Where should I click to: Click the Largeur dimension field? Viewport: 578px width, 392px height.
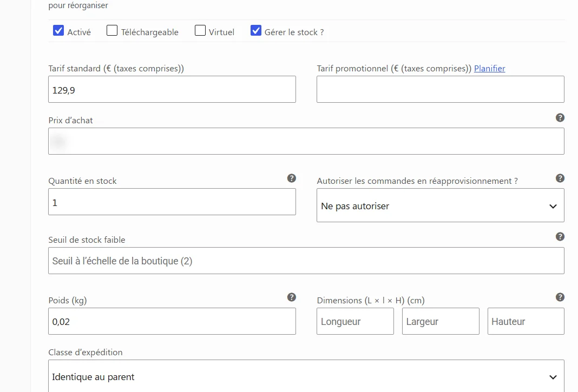point(441,321)
